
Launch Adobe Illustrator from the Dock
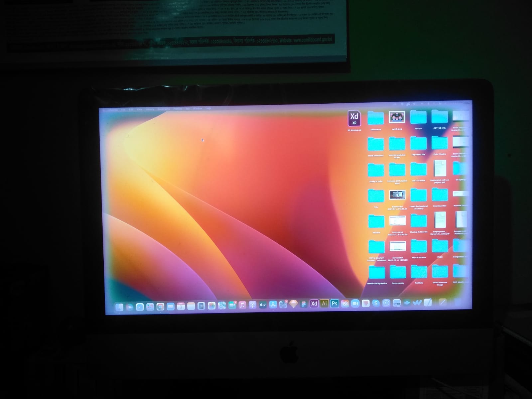pos(324,304)
